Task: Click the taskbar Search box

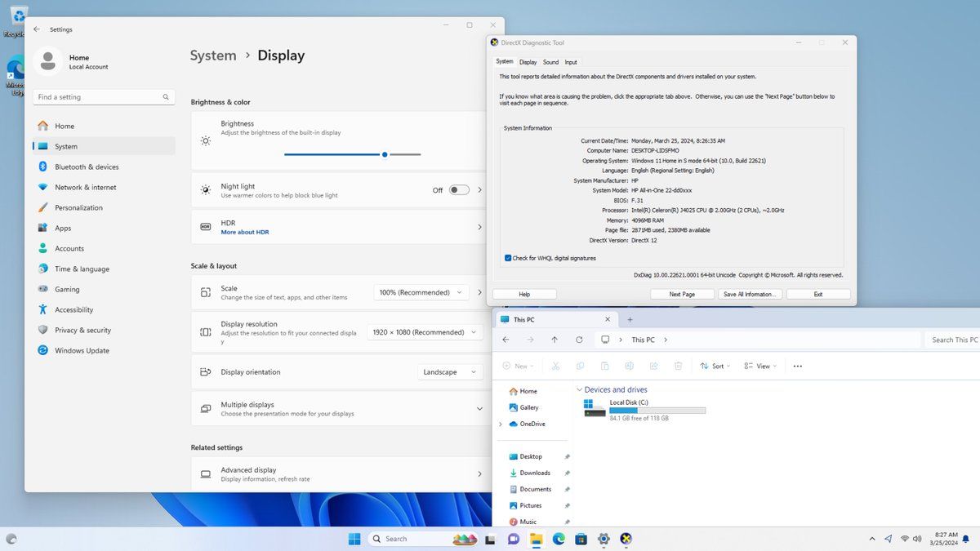Action: coord(422,539)
